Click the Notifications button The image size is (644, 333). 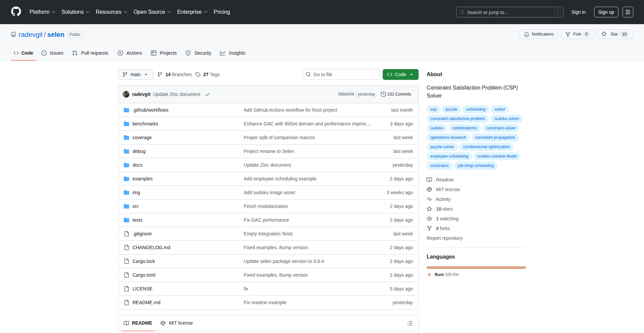[x=539, y=34]
